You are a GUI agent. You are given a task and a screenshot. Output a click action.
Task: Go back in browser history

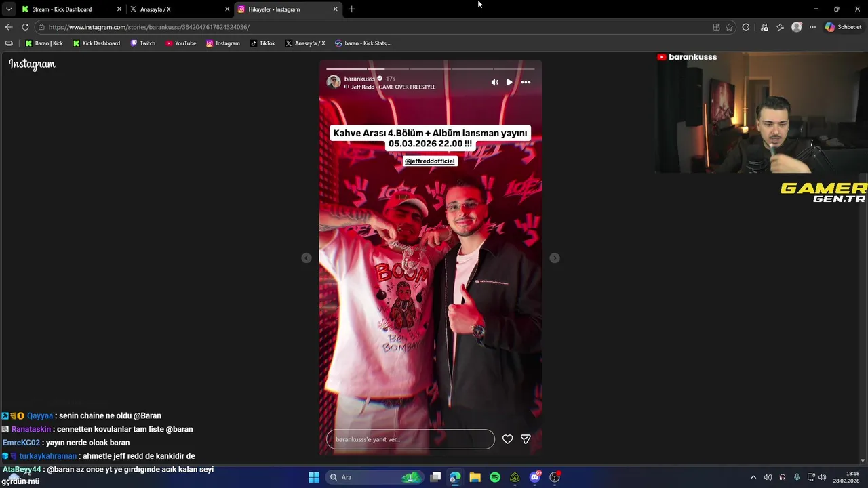9,27
